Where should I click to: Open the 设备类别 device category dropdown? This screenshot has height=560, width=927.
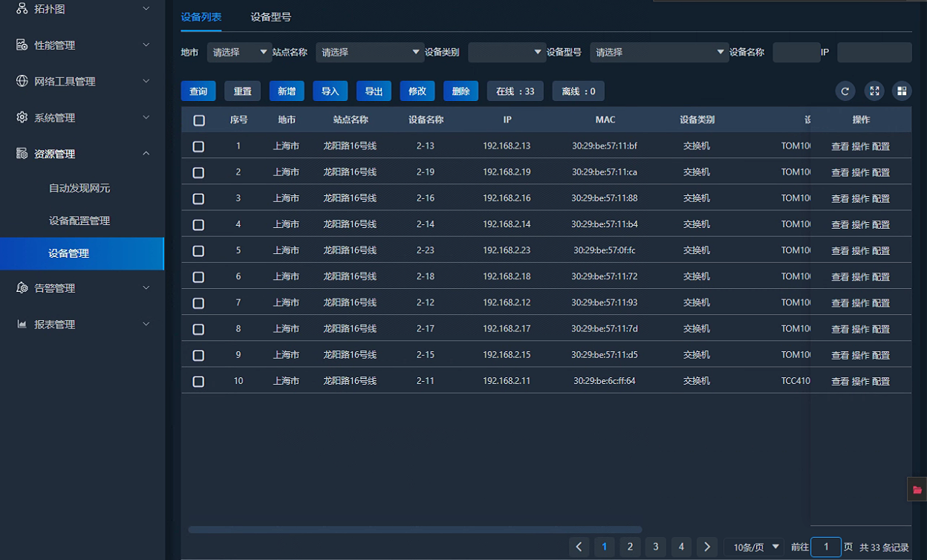[507, 52]
